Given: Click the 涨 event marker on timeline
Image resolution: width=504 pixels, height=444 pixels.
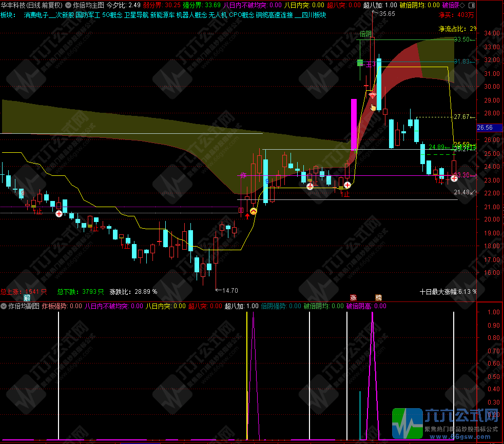Looking at the screenshot, I should click(x=353, y=298).
